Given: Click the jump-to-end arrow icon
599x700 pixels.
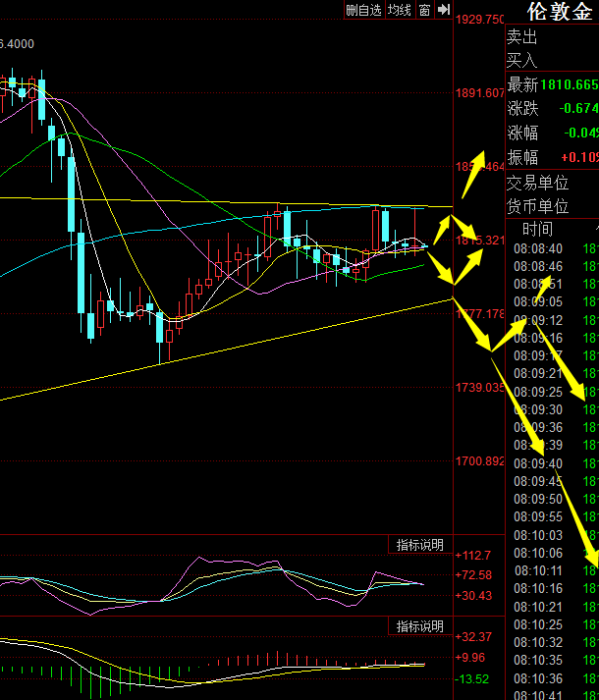Looking at the screenshot, I should point(443,10).
